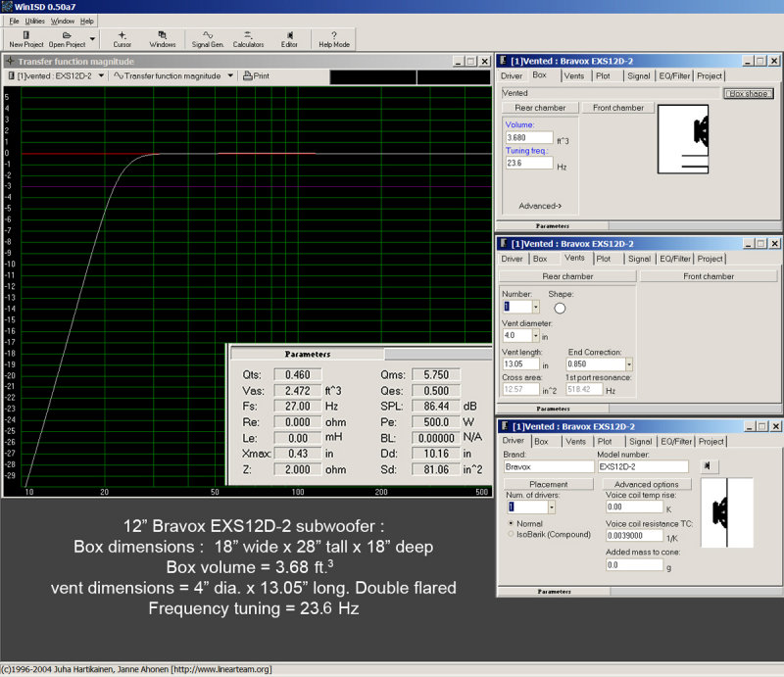
Task: Click the Volume field showing 3.680
Action: pyautogui.click(x=529, y=137)
